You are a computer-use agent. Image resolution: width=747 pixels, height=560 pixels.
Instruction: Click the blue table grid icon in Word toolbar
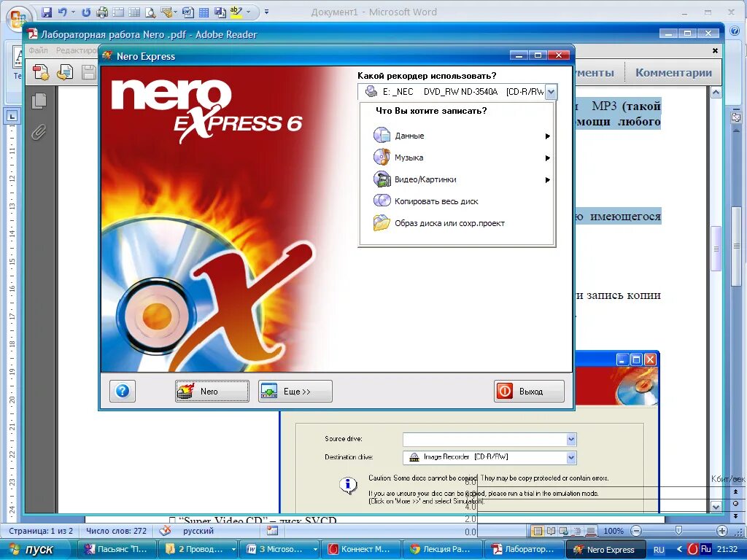coord(204,12)
